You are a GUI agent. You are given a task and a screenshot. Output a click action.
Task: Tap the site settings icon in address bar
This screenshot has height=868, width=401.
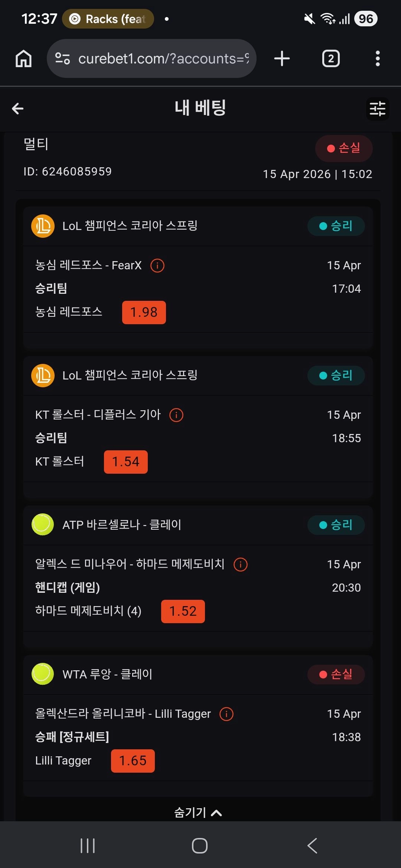pyautogui.click(x=62, y=59)
